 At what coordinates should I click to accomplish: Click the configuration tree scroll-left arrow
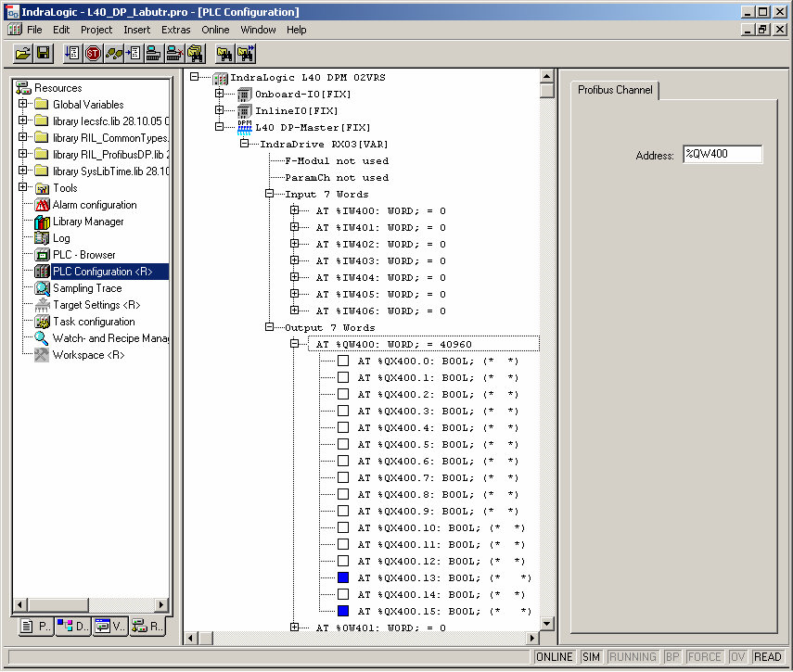coord(191,638)
